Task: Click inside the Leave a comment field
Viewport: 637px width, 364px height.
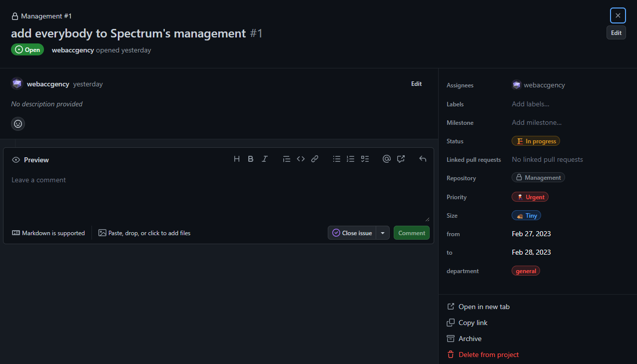Action: [218, 197]
